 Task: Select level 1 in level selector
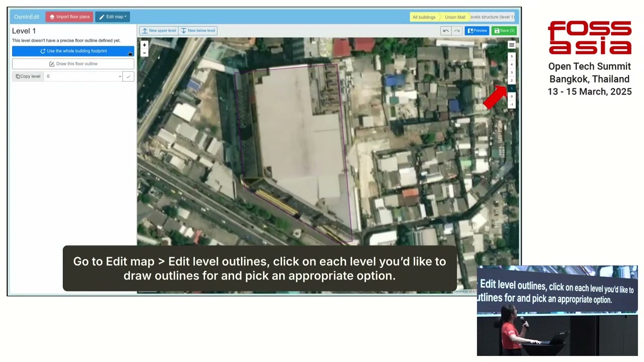(512, 88)
